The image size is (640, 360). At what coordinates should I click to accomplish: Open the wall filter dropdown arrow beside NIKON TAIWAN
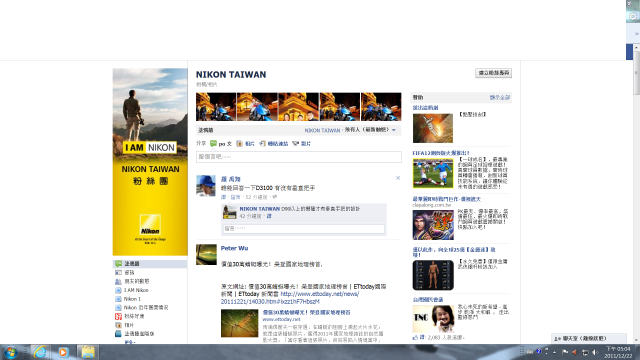click(394, 130)
